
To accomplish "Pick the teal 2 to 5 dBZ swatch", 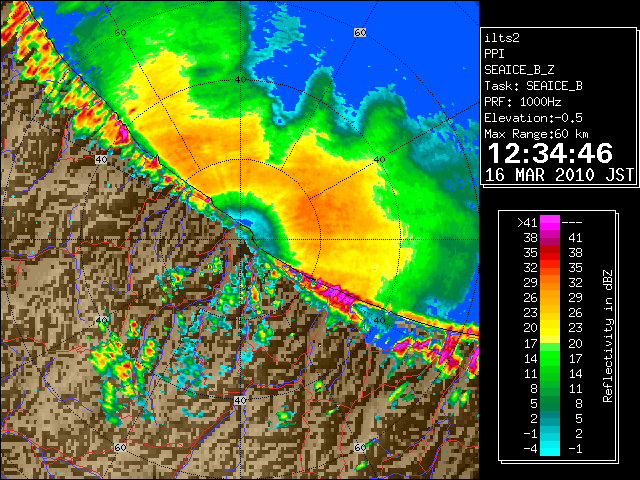I will click(x=550, y=419).
